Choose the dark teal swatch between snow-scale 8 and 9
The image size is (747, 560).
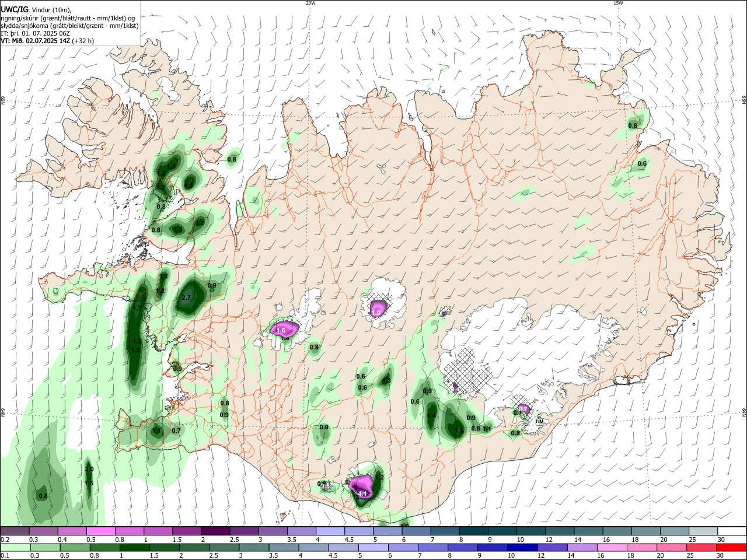point(473,531)
